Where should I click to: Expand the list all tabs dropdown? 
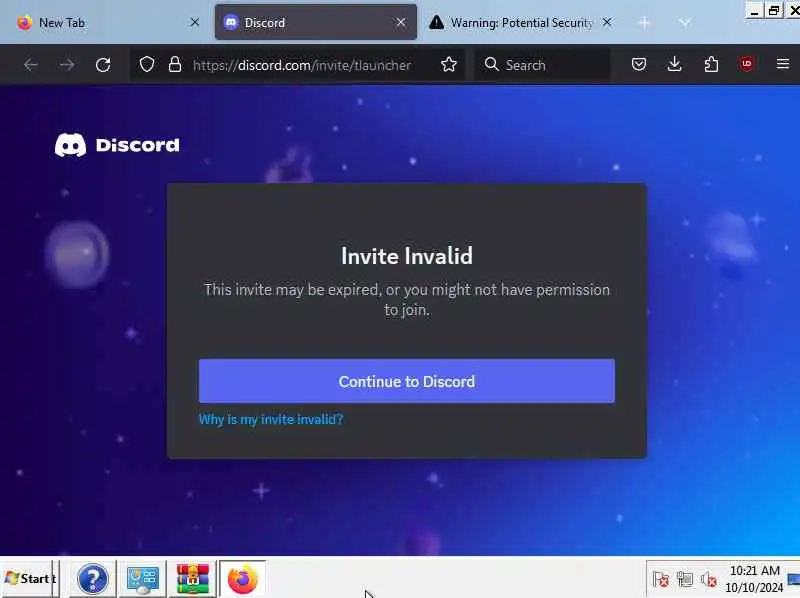(685, 22)
